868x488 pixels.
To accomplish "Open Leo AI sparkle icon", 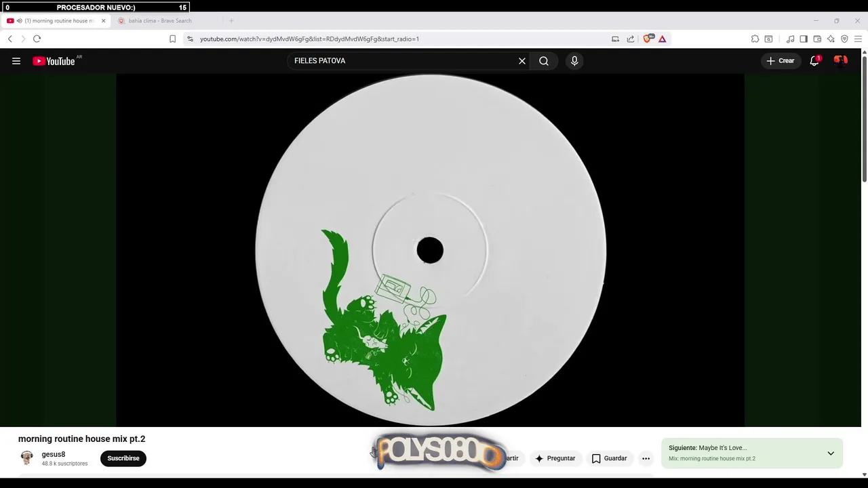I will (831, 39).
